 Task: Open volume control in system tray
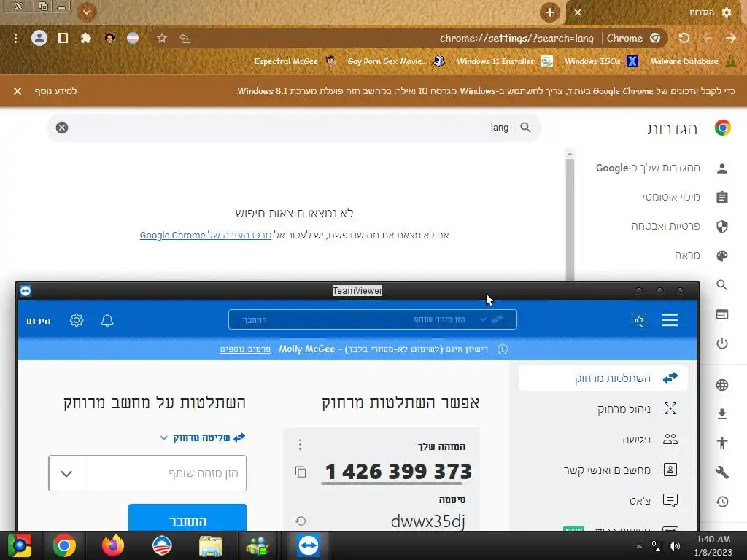(675, 545)
